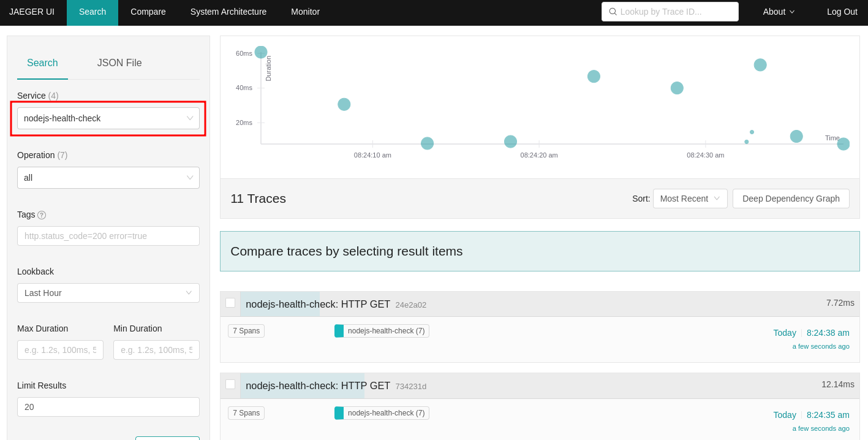The height and width of the screenshot is (440, 868).
Task: Open the Monitor navigation item
Action: tap(305, 12)
